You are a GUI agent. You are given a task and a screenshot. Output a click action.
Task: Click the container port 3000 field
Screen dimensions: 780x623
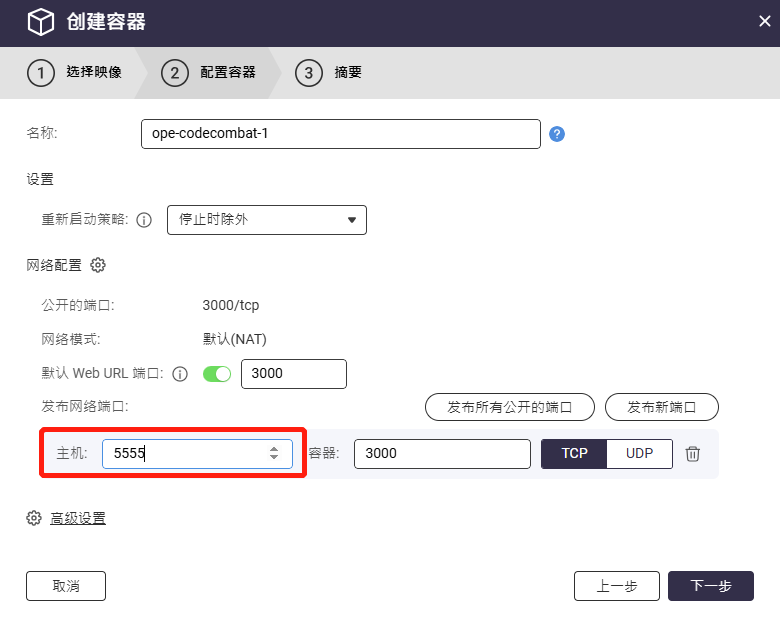point(441,454)
